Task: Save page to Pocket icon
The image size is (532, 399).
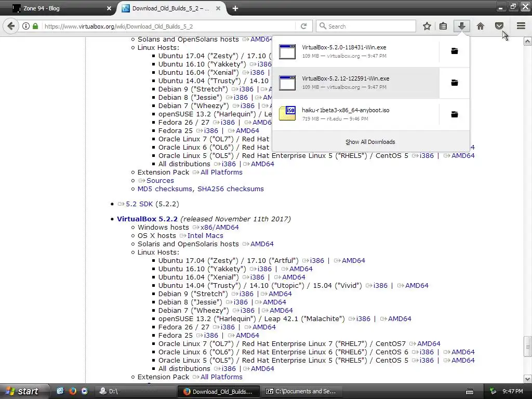Action: click(499, 26)
